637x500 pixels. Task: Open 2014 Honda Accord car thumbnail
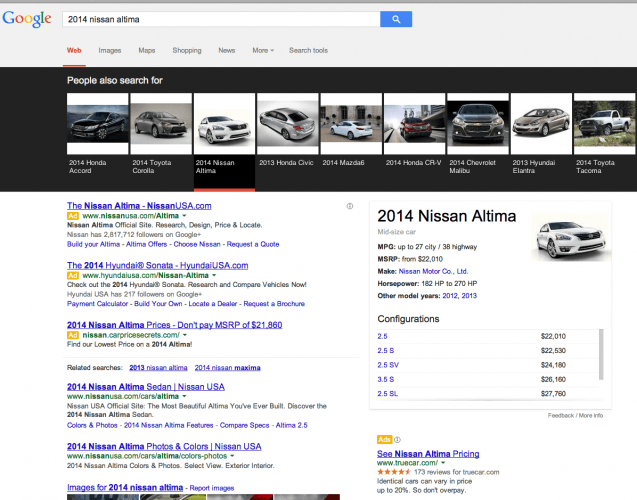(98, 123)
